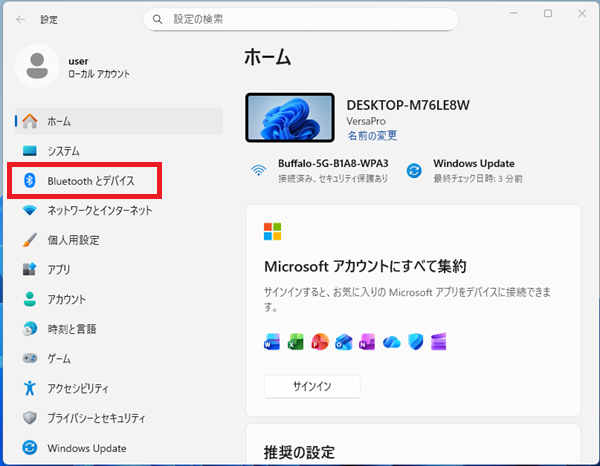Click the user ローカル アカウント profile text
This screenshot has height=466, width=600.
click(99, 67)
